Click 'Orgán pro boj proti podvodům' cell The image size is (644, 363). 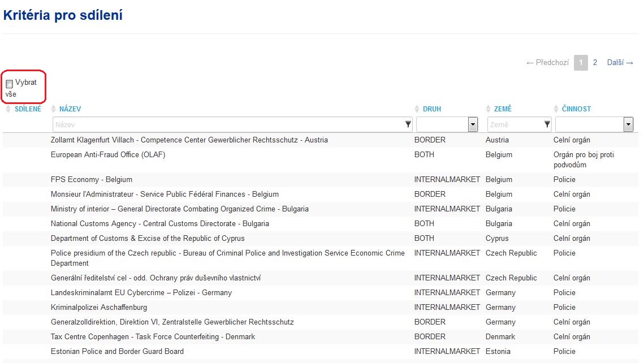[584, 160]
